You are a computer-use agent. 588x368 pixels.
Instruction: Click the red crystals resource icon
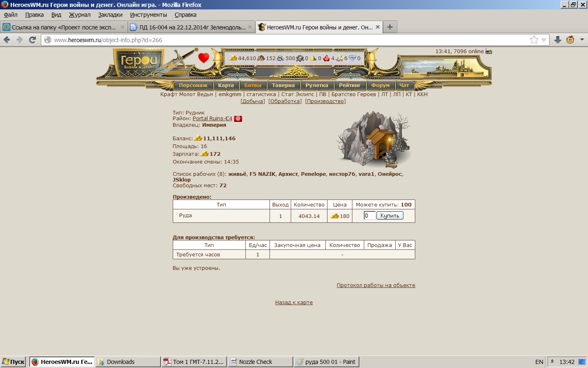pos(326,58)
